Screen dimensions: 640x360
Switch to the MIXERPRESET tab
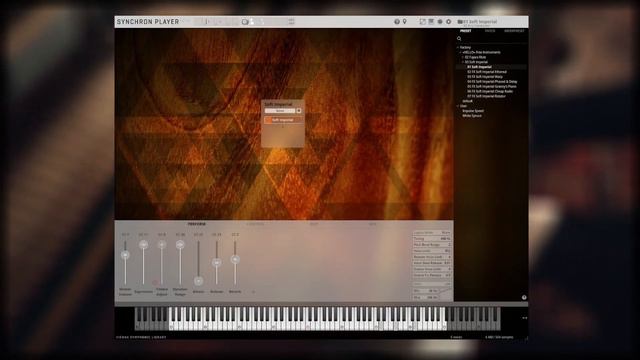click(514, 31)
